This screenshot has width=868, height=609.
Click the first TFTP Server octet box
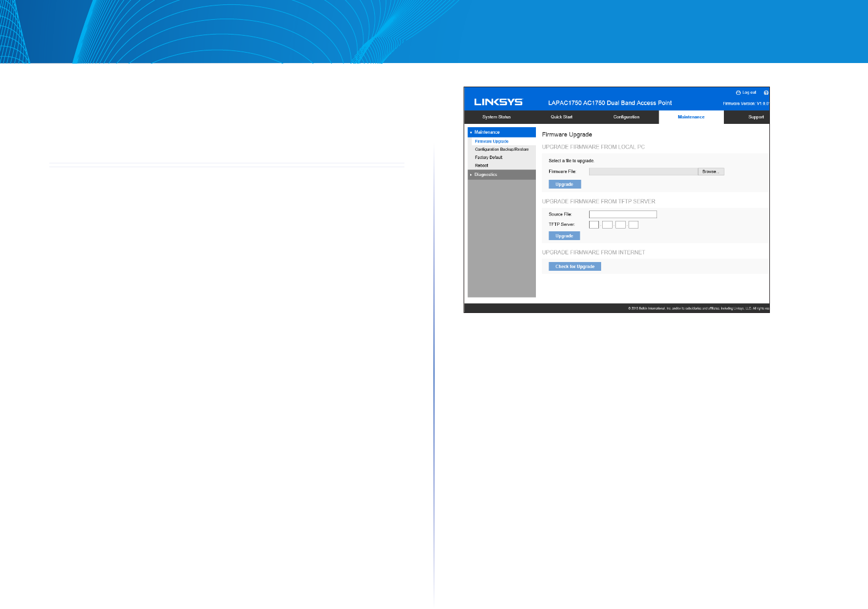pyautogui.click(x=594, y=225)
